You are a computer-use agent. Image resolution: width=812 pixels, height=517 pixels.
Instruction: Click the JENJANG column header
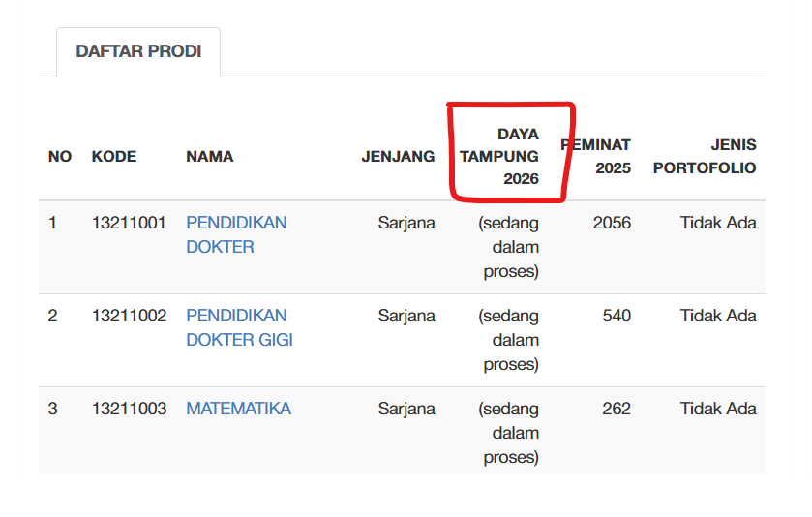(x=398, y=157)
